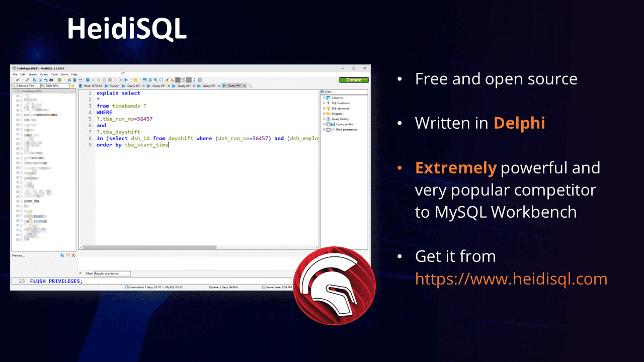The height and width of the screenshot is (362, 644).
Task: Click the helpers Filter field
Action: coord(344,92)
